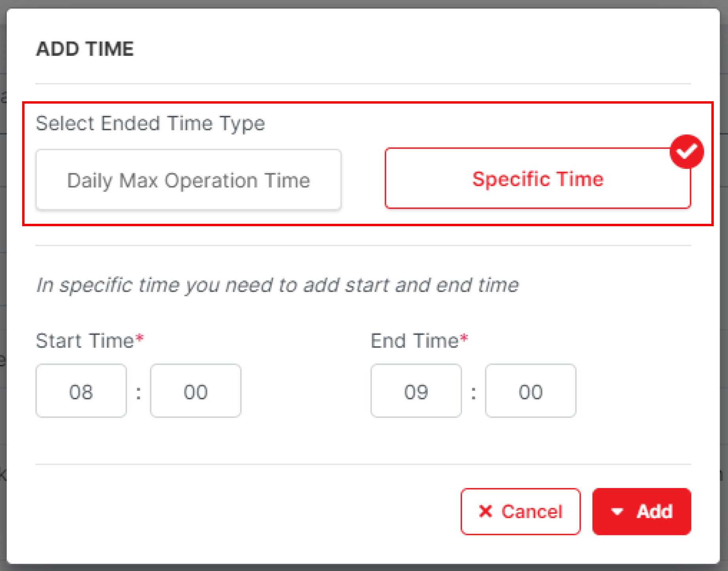Click the ADD TIME dialog title
The image size is (728, 571).
[x=85, y=49]
